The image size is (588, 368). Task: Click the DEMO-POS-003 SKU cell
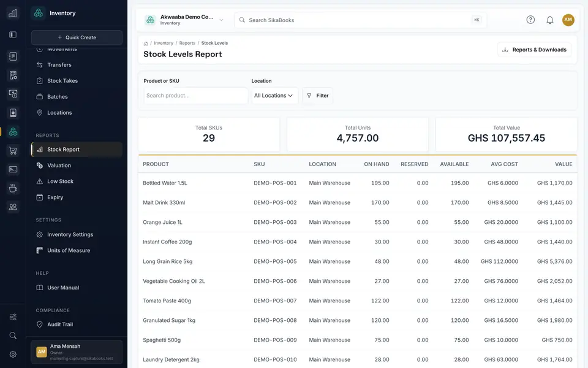click(275, 222)
